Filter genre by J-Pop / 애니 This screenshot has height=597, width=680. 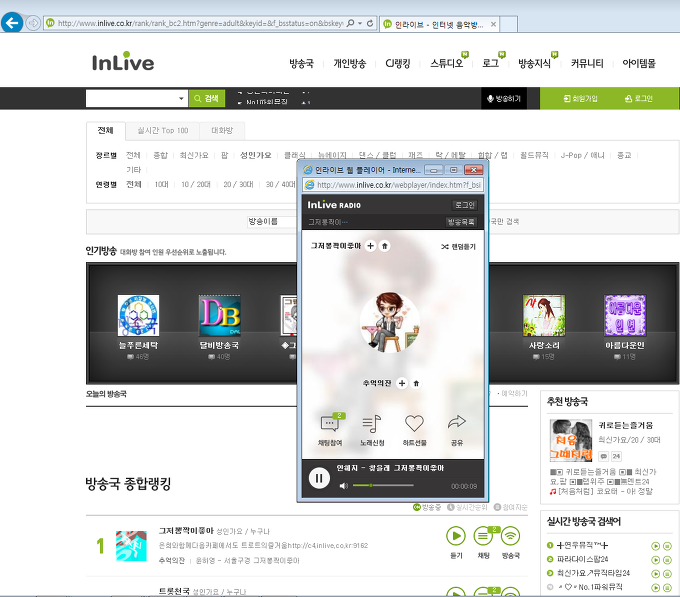click(x=582, y=155)
